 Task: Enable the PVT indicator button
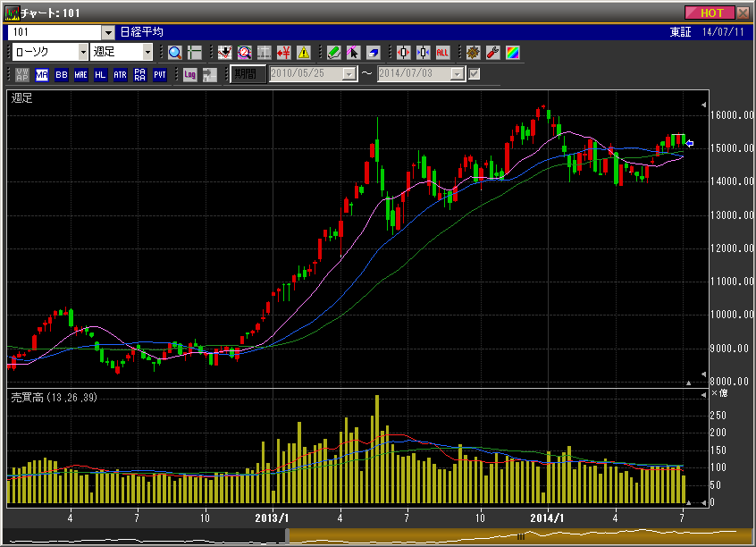tap(159, 74)
